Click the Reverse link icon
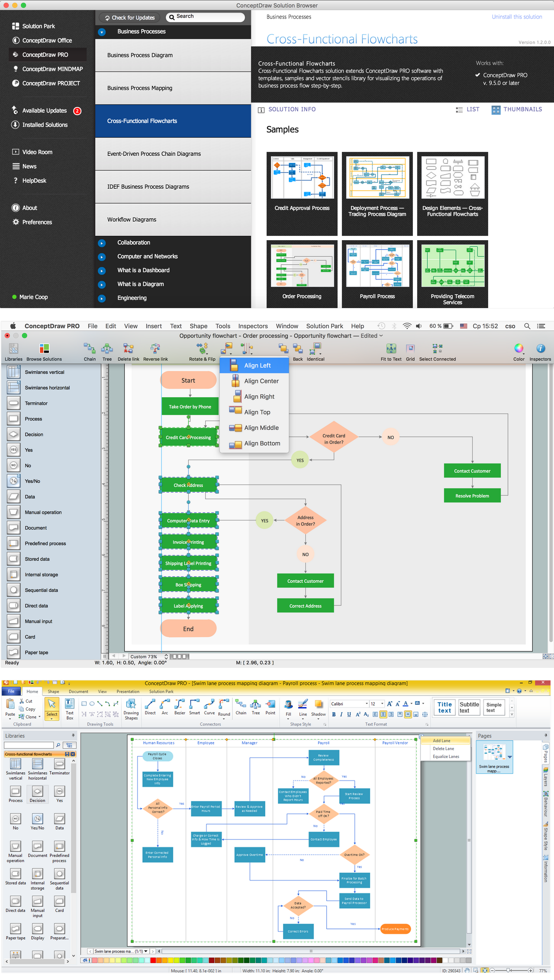The height and width of the screenshot is (980, 554). [155, 349]
